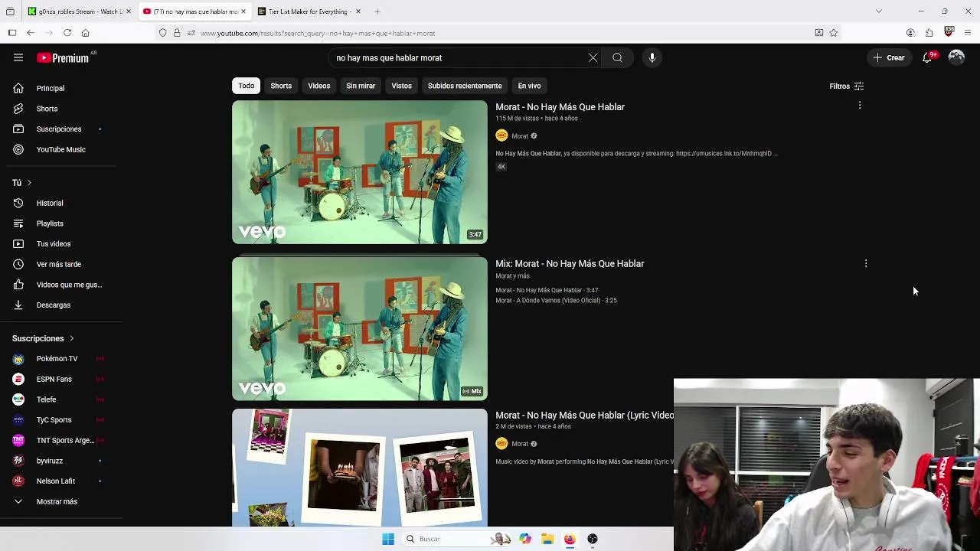Open the browser application menu
The width and height of the screenshot is (980, 551).
click(x=968, y=33)
